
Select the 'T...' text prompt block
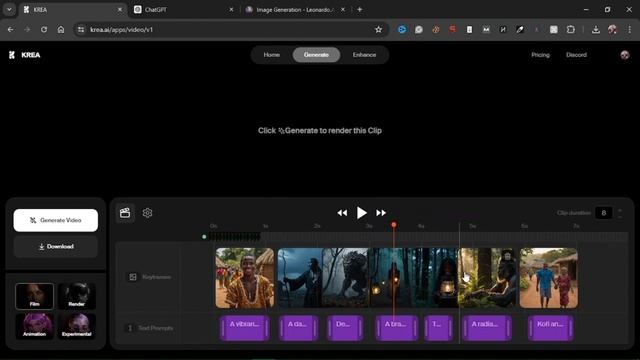coord(438,328)
